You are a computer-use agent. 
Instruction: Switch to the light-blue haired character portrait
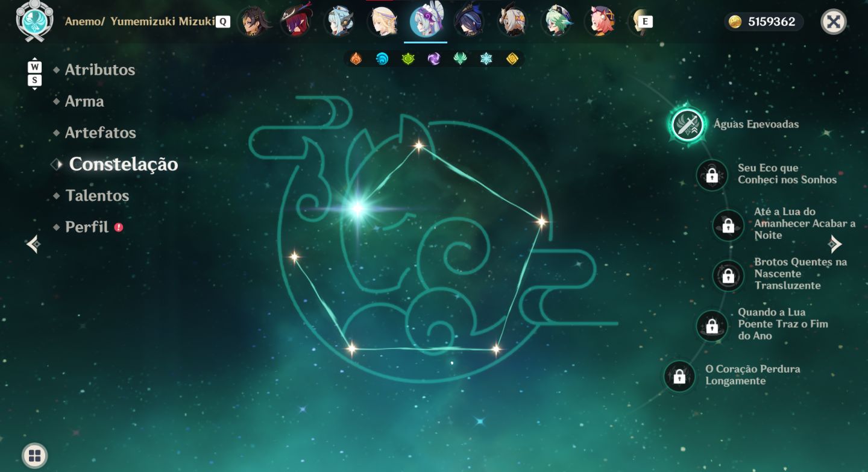[x=339, y=22]
